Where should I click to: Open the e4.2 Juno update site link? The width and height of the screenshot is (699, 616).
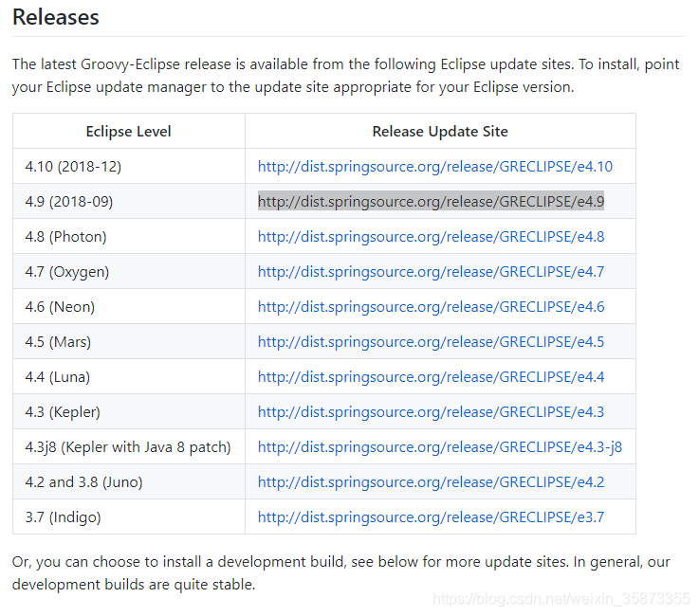432,482
